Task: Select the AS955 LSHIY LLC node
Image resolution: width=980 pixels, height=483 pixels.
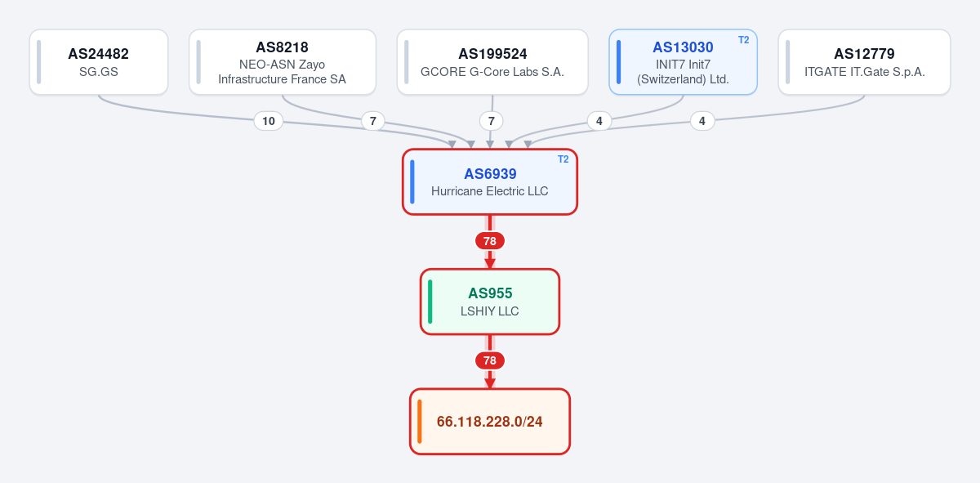Action: coord(490,302)
